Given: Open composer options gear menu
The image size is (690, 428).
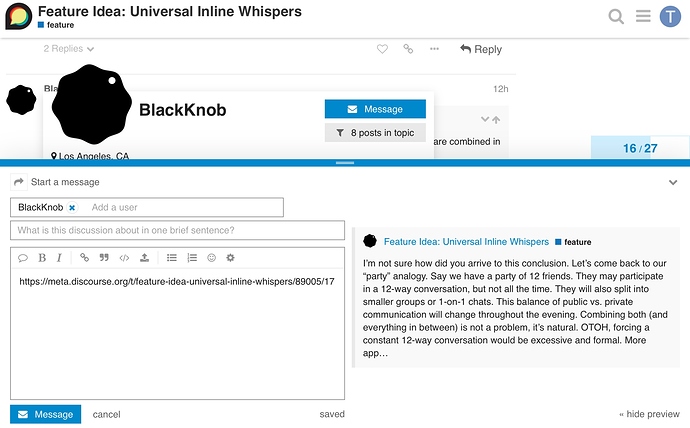Looking at the screenshot, I should [x=231, y=258].
